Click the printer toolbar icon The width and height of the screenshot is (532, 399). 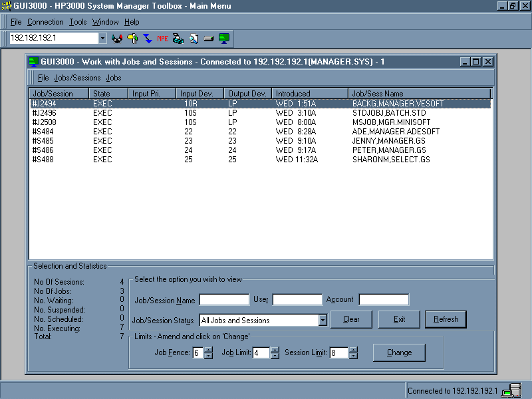coord(178,39)
